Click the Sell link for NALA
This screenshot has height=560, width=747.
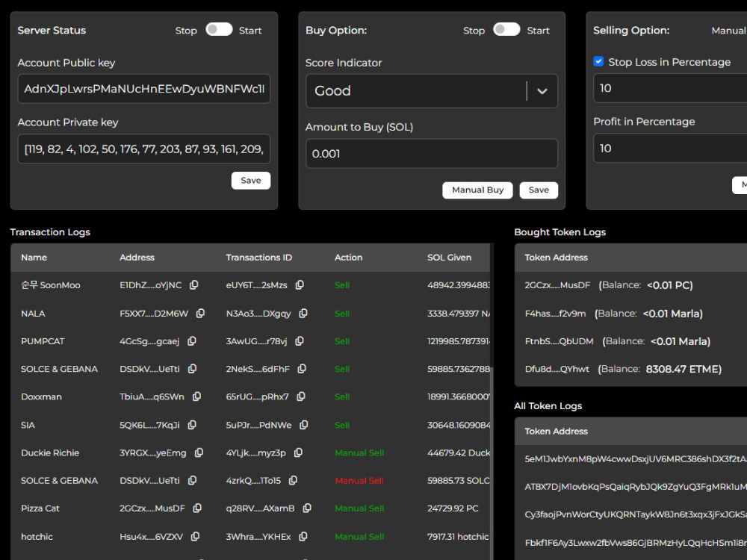(x=341, y=314)
